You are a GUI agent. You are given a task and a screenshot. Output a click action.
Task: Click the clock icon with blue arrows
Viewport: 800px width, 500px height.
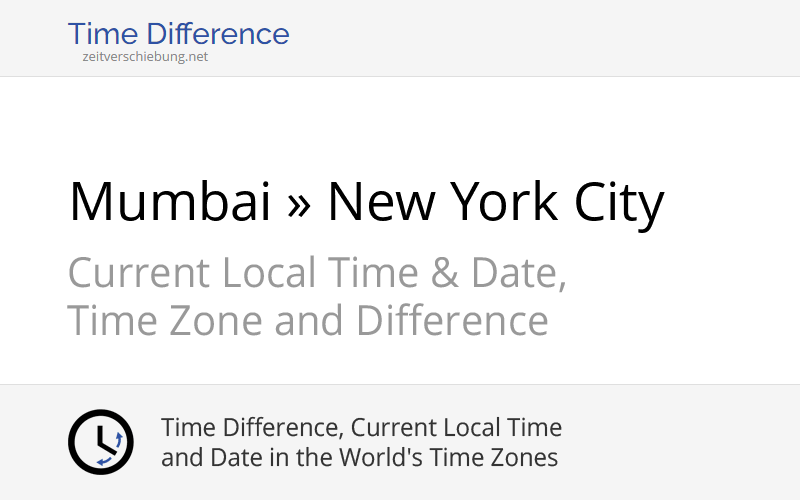[x=100, y=442]
